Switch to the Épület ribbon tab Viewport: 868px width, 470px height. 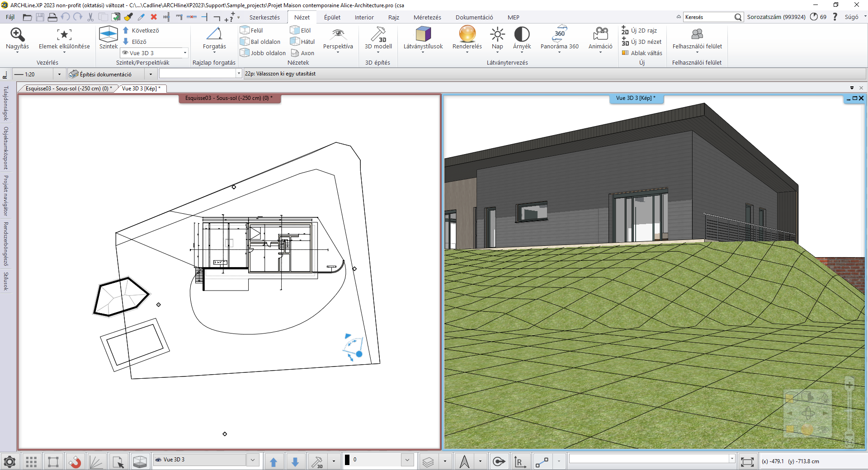tap(332, 17)
